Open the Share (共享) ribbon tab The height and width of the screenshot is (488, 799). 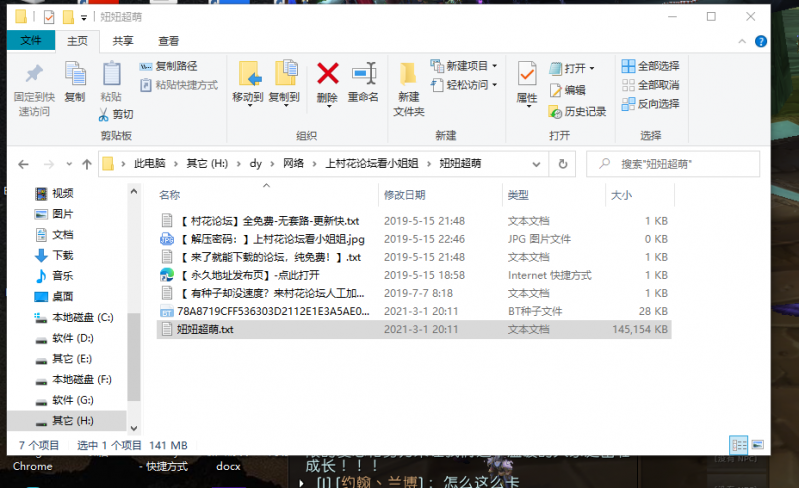click(x=123, y=41)
